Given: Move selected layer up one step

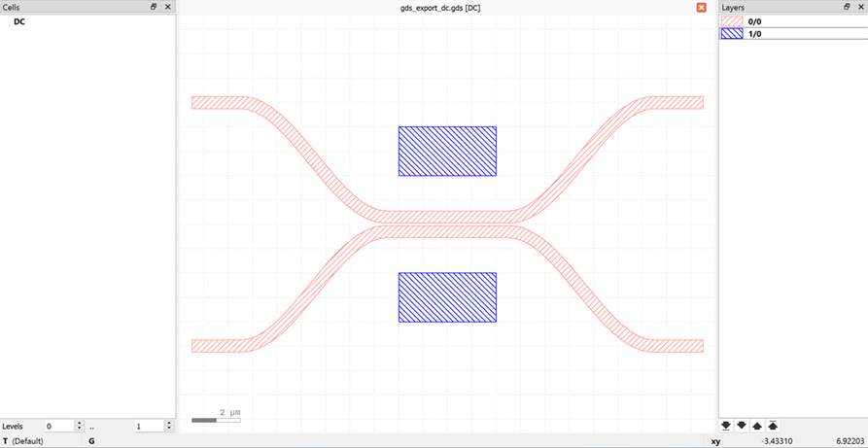Looking at the screenshot, I should coord(757,426).
